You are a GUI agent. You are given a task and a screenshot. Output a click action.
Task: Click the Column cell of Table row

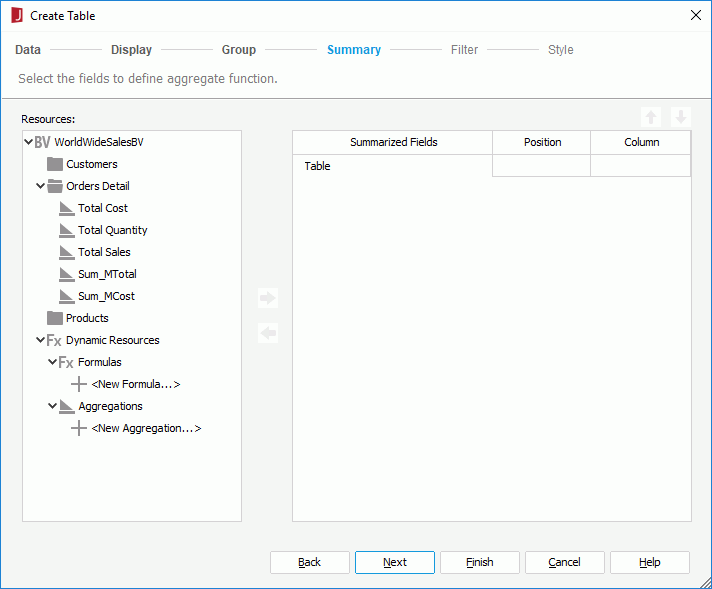pos(640,166)
